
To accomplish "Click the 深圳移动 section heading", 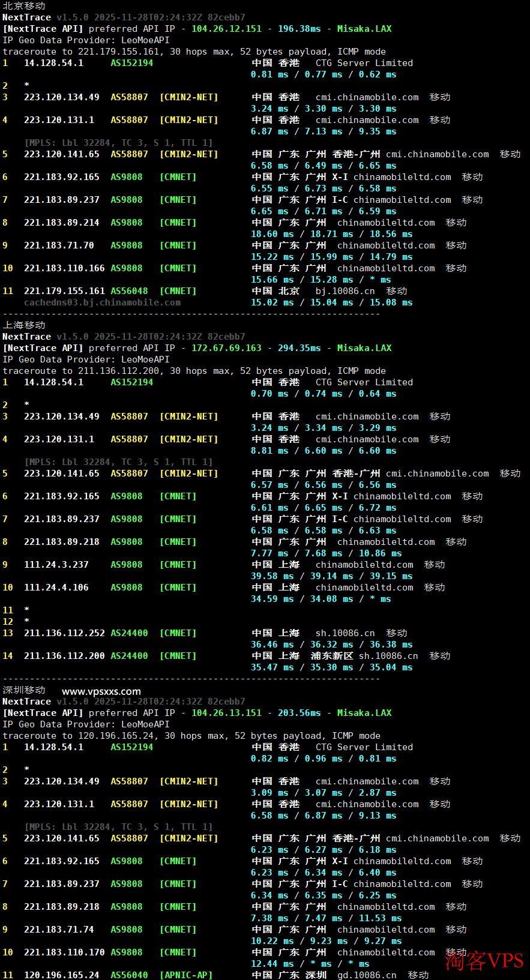I will coord(24,690).
